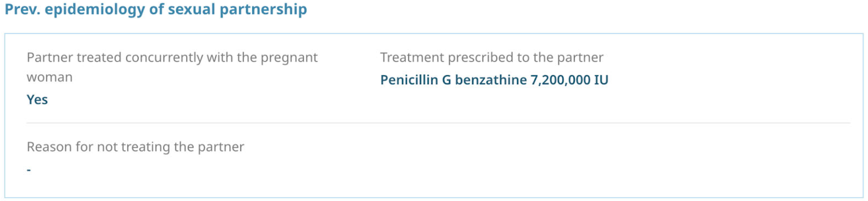This screenshot has width=868, height=201.
Task: Click the word 'pregnant' in the first label
Action: tap(289, 58)
